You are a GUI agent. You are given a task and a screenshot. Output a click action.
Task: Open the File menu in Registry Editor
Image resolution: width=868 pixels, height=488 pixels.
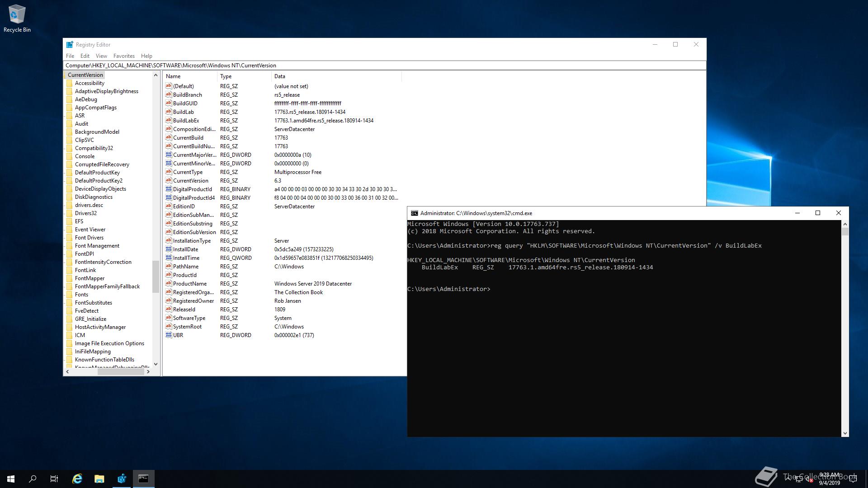click(70, 56)
